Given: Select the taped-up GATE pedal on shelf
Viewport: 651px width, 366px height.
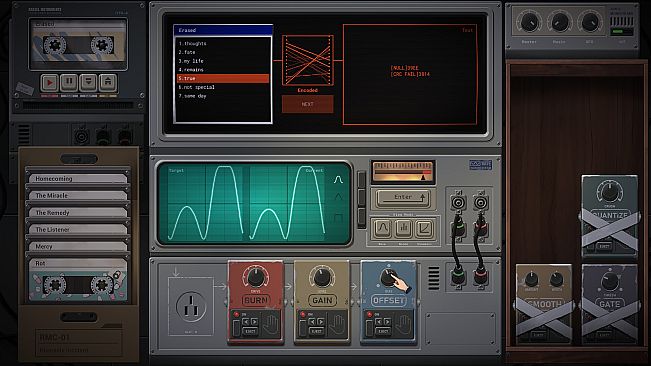Looking at the screenshot, I should tap(609, 305).
